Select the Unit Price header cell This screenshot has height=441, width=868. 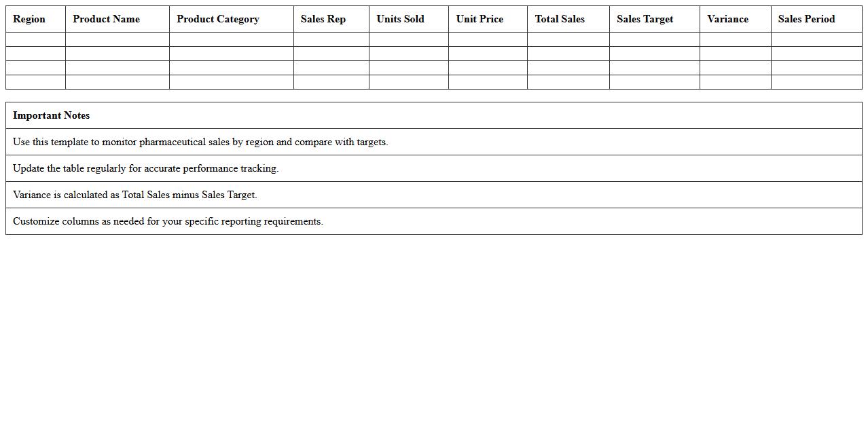pyautogui.click(x=480, y=19)
